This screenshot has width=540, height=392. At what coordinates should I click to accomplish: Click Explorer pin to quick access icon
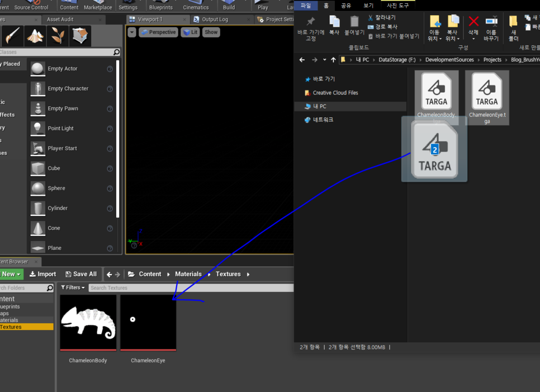[x=311, y=21]
